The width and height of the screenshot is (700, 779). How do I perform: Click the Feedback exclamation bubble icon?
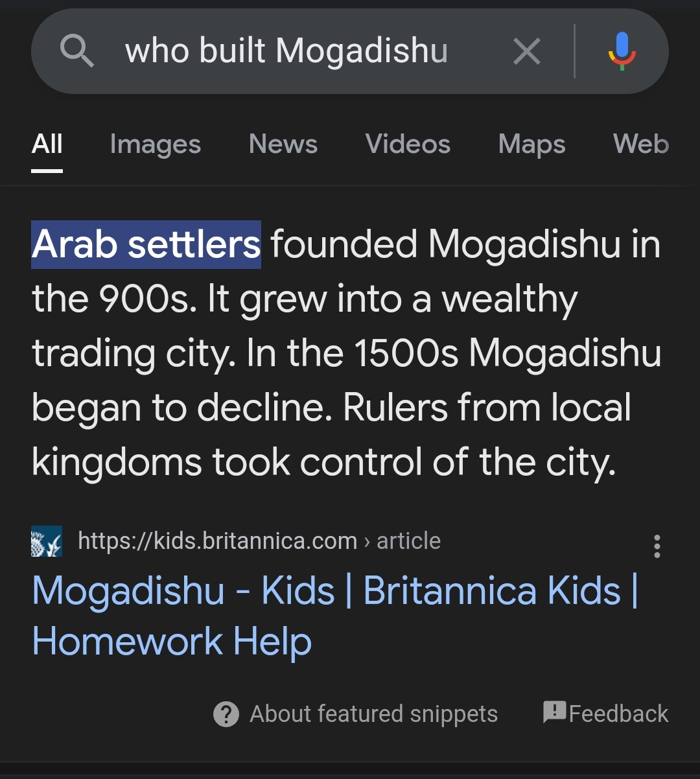coord(554,712)
